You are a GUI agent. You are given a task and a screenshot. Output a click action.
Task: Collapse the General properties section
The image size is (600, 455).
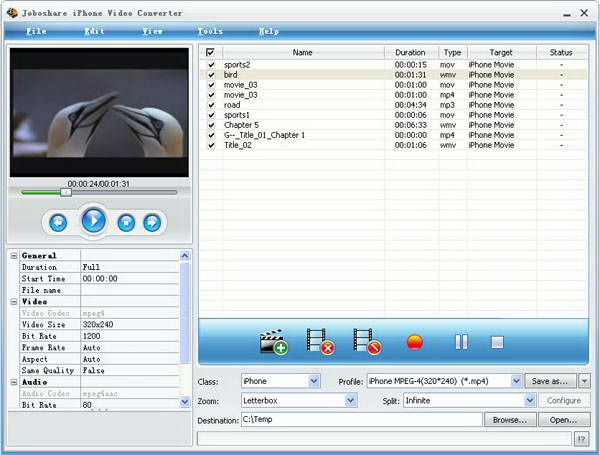pyautogui.click(x=14, y=256)
